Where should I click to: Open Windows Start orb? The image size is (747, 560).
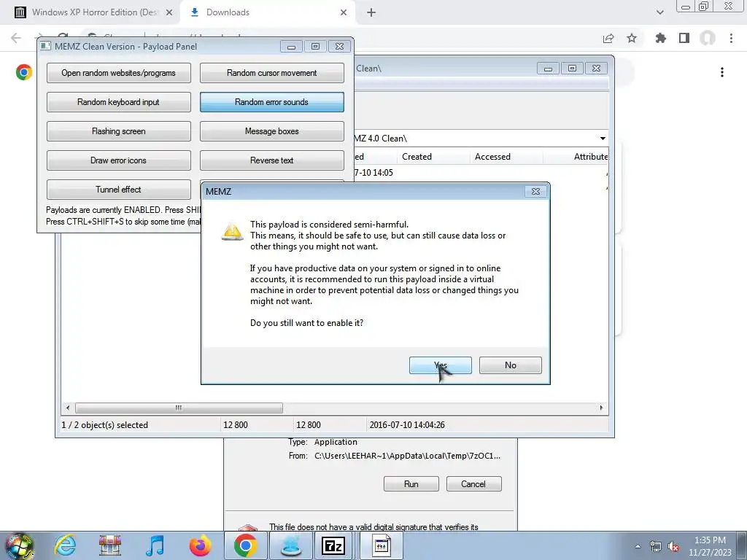click(x=19, y=545)
